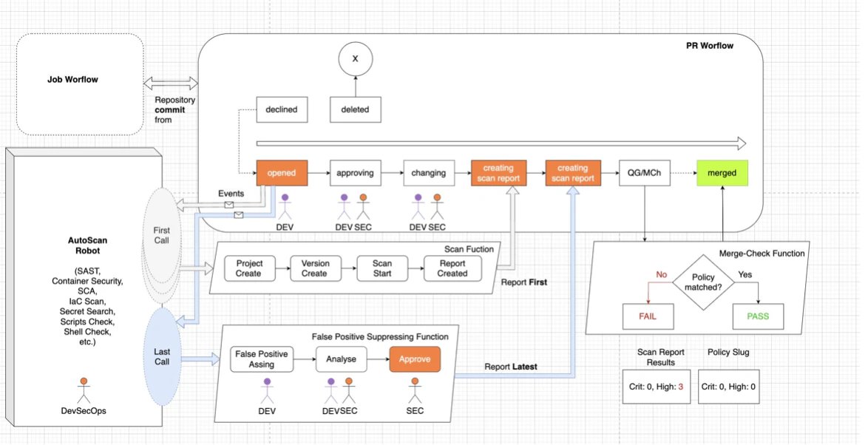Click the orange opened state box
The image size is (868, 445).
(282, 173)
